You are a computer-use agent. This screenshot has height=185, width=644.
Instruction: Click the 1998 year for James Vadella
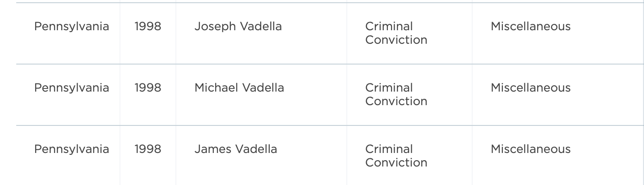coord(147,149)
